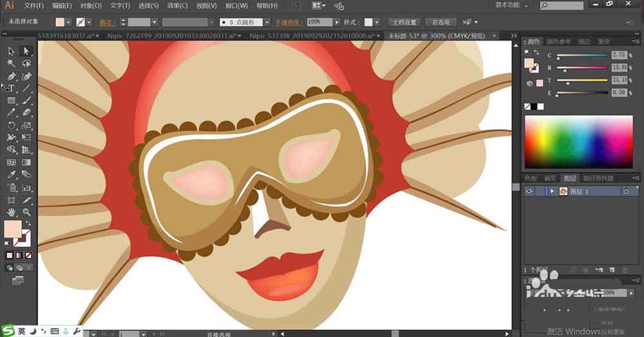The image size is (644, 337).
Task: Click the 图层 1 target circle
Action: coord(625,192)
